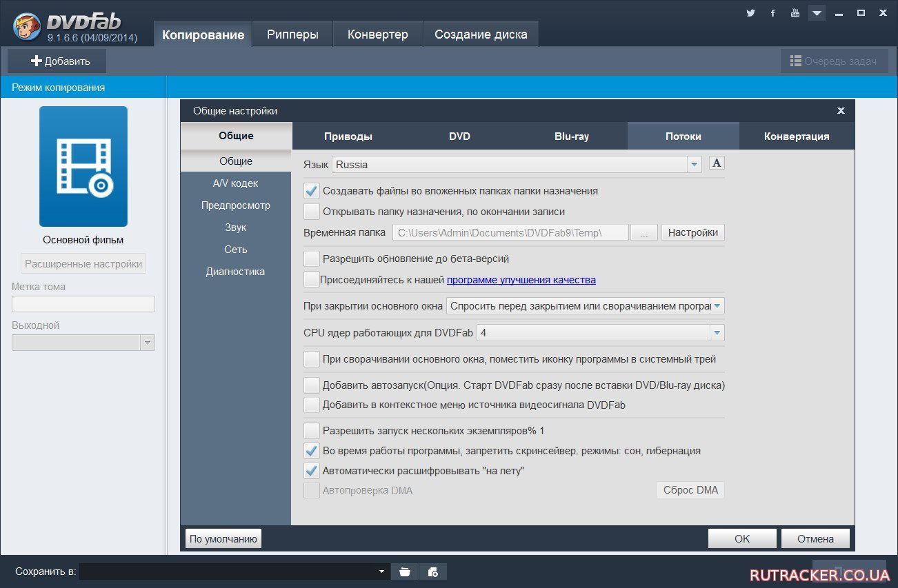Viewport: 898px width, 588px height.
Task: Click Режим копирования header
Action: pyautogui.click(x=83, y=88)
